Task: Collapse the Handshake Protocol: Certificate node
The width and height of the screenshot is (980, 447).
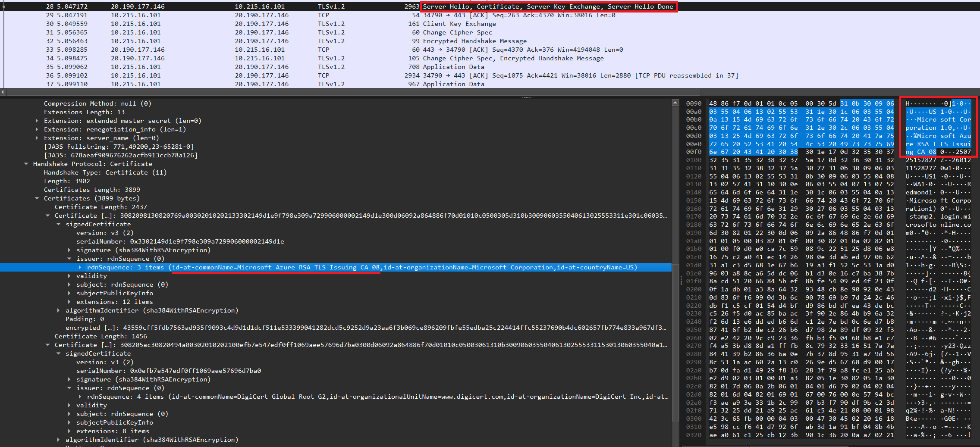Action: click(26, 164)
